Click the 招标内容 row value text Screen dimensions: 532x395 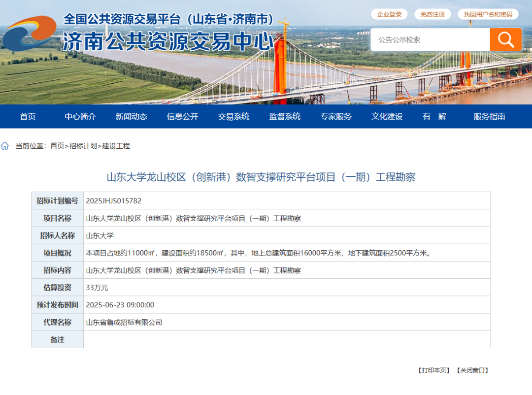coord(194,270)
